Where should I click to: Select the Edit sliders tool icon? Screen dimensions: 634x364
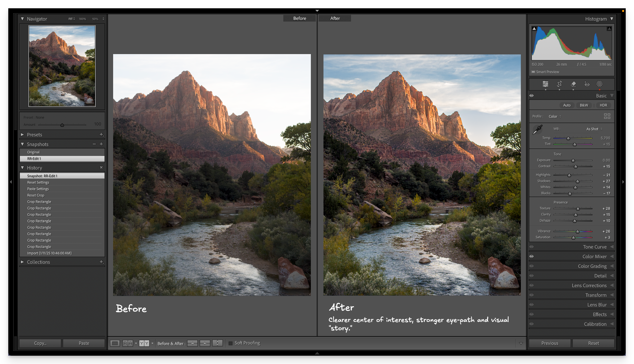coord(545,84)
